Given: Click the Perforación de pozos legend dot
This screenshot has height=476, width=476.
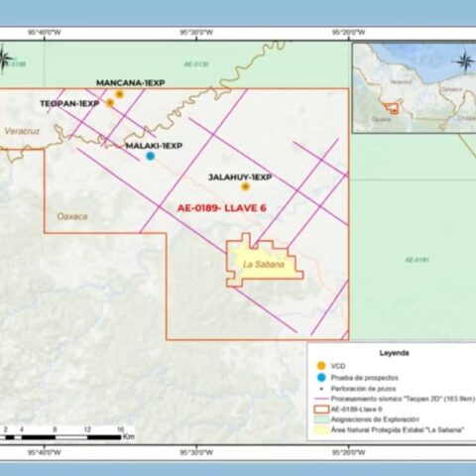Looking at the screenshot, I should point(321,389).
